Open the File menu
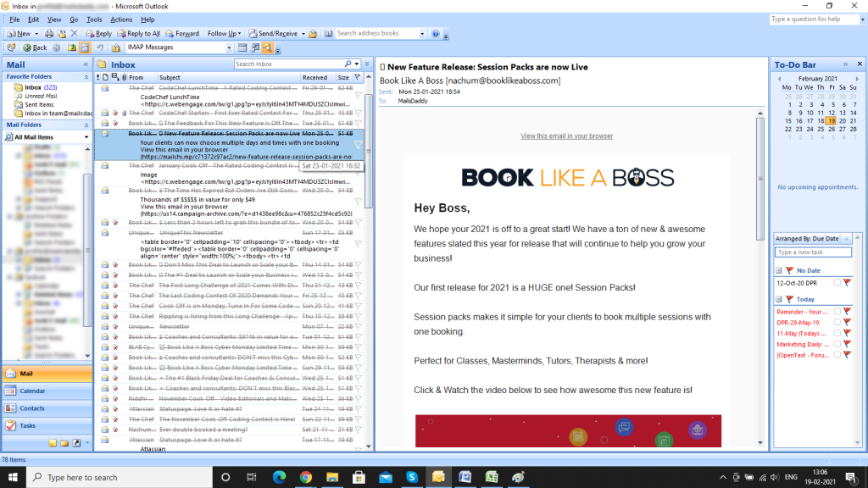 14,19
